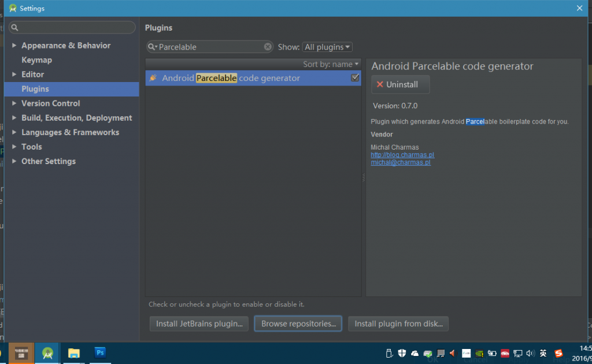Click the Sogou input method tray icon
The height and width of the screenshot is (364, 592).
tap(558, 353)
